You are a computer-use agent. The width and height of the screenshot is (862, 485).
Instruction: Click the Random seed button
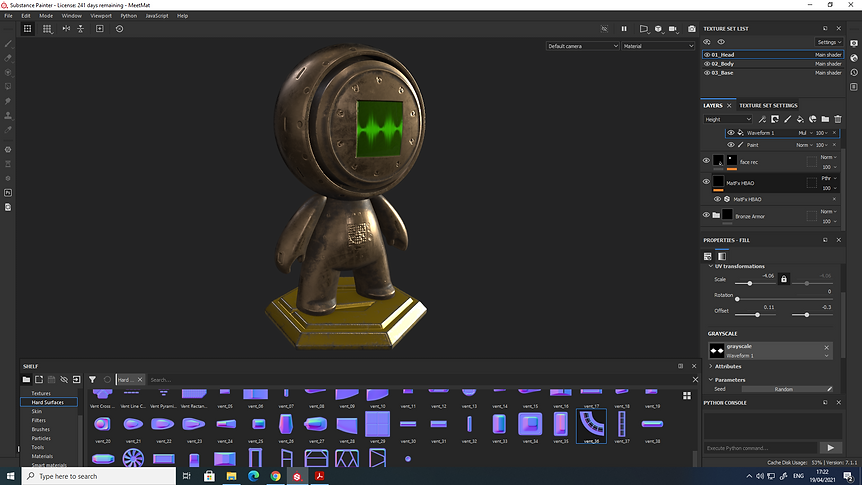(x=783, y=389)
